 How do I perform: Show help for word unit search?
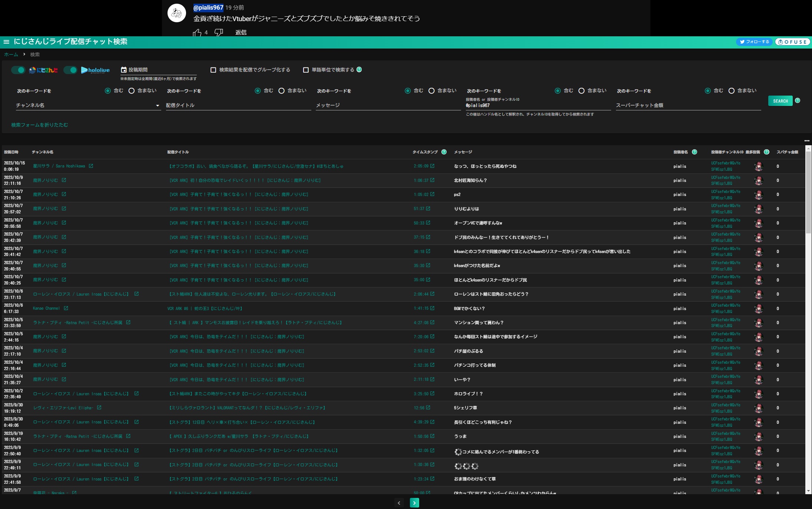359,69
